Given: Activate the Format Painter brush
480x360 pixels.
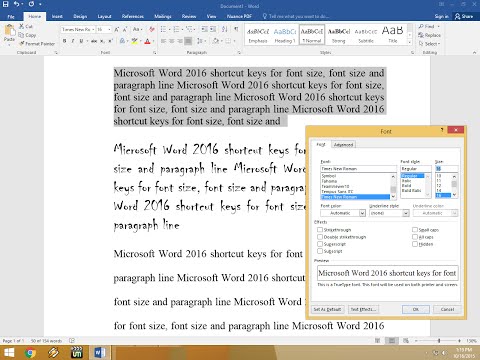Looking at the screenshot, I should (22, 43).
